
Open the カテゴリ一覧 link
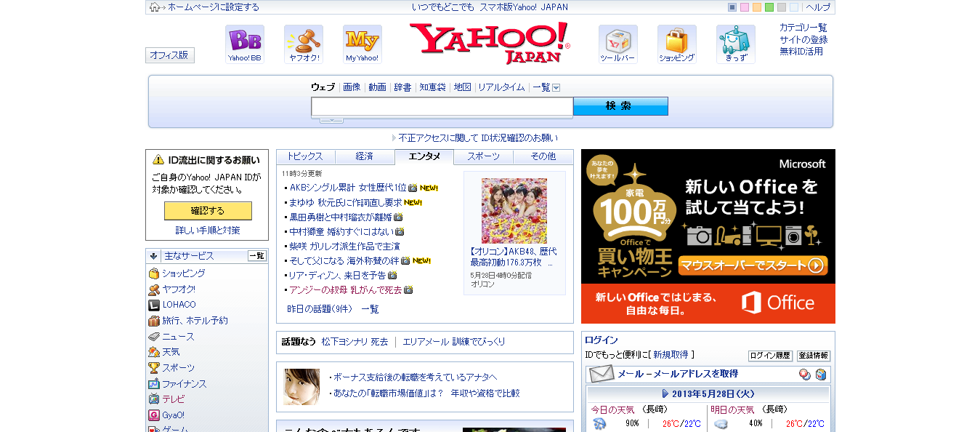(803, 28)
